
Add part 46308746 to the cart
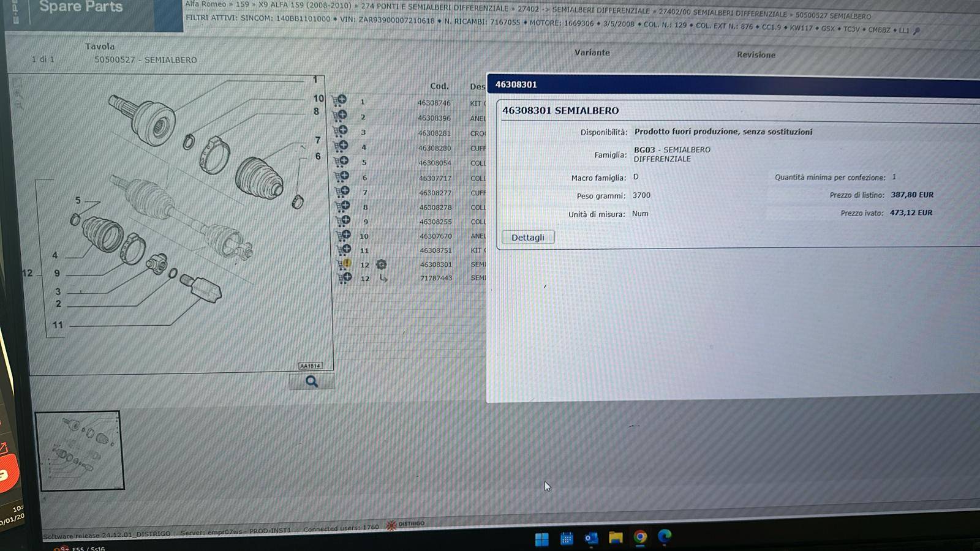339,100
